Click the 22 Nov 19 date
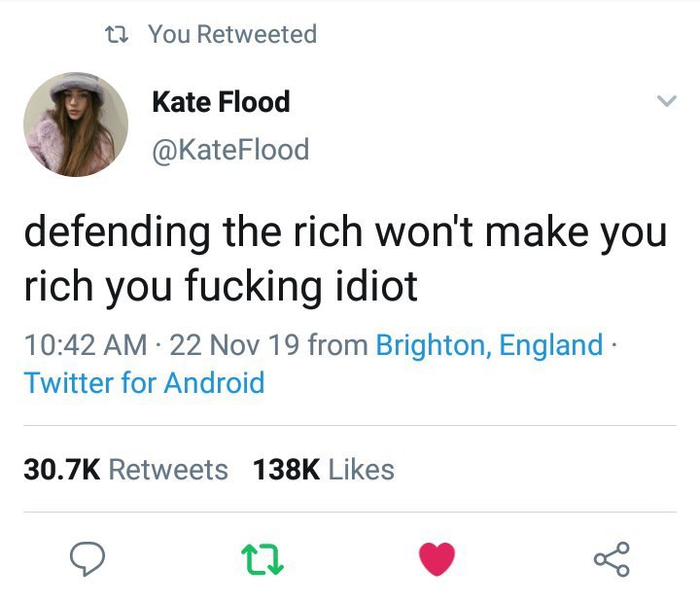The width and height of the screenshot is (700, 602). [234, 345]
